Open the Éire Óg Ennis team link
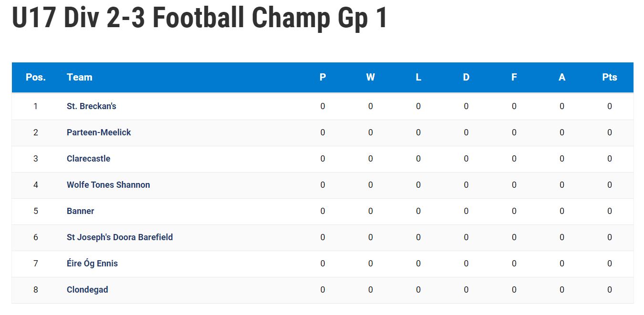This screenshot has height=315, width=644. click(x=92, y=263)
